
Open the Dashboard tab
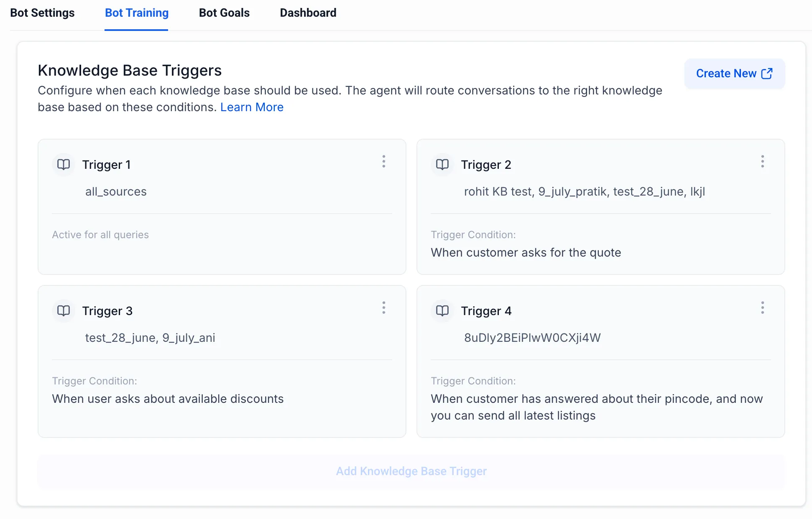tap(308, 13)
